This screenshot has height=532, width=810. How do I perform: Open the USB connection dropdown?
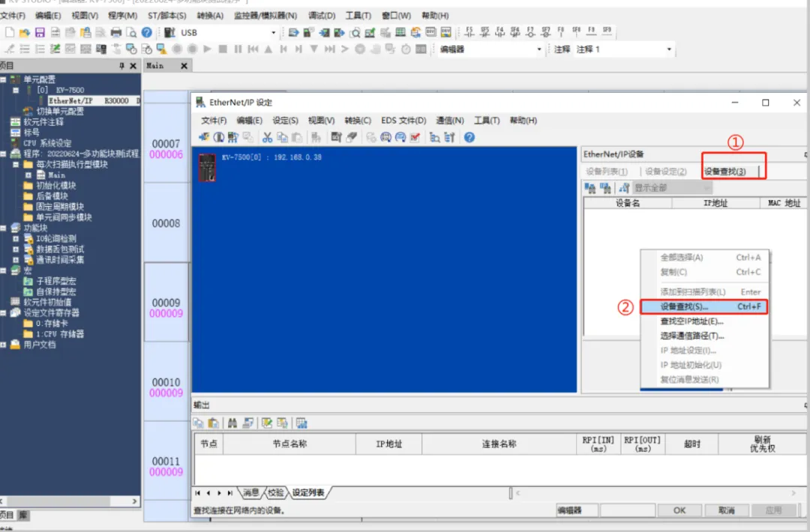point(273,33)
